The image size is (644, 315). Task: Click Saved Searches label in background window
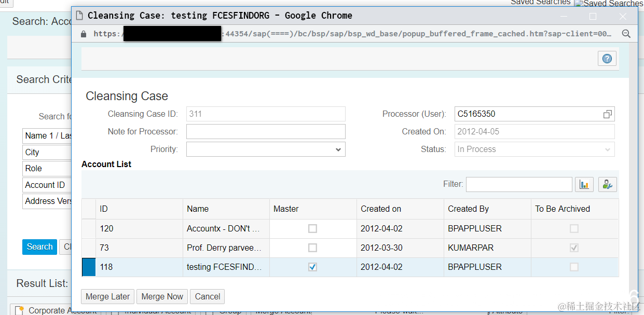click(x=540, y=3)
